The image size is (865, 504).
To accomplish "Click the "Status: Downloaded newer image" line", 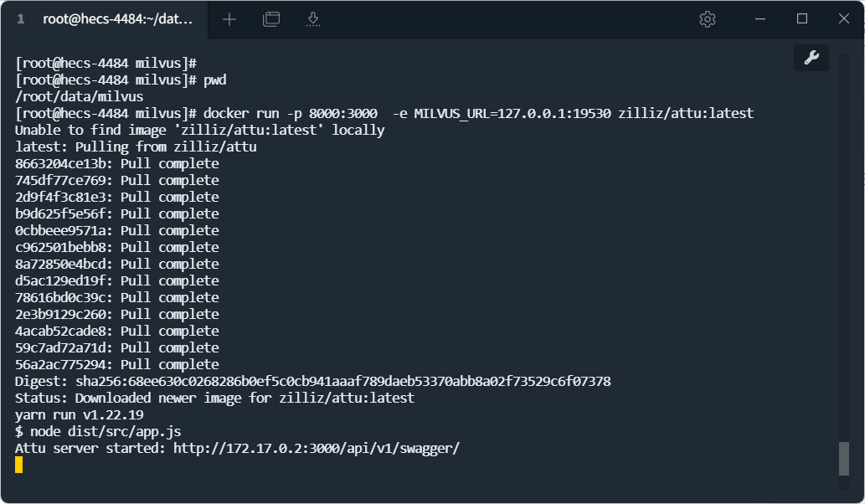I will [214, 398].
